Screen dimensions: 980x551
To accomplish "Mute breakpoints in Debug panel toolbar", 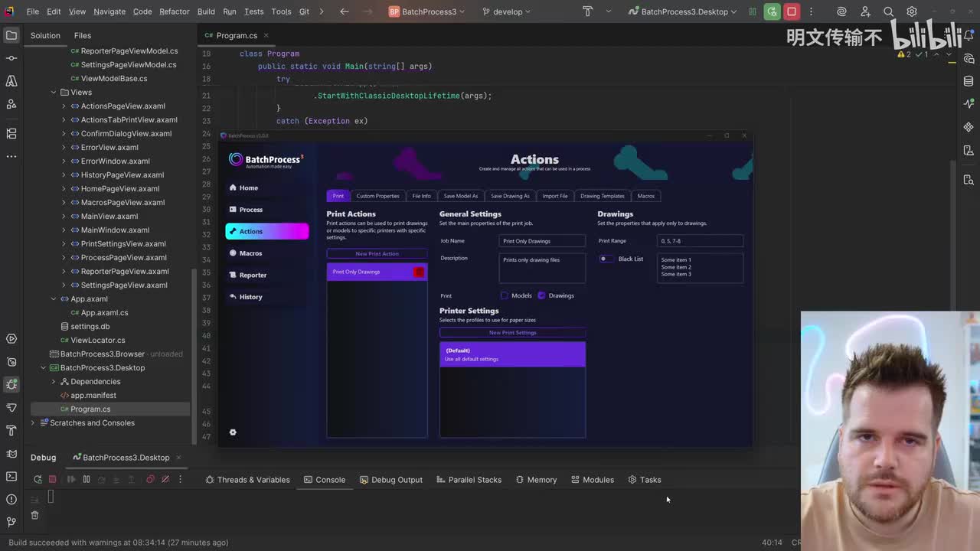I will (x=165, y=479).
